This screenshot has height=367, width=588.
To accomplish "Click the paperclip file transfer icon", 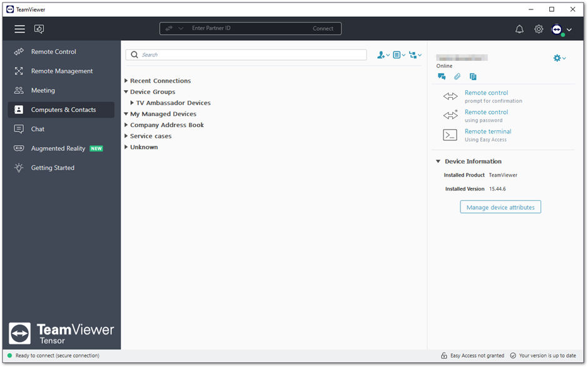I will point(457,76).
